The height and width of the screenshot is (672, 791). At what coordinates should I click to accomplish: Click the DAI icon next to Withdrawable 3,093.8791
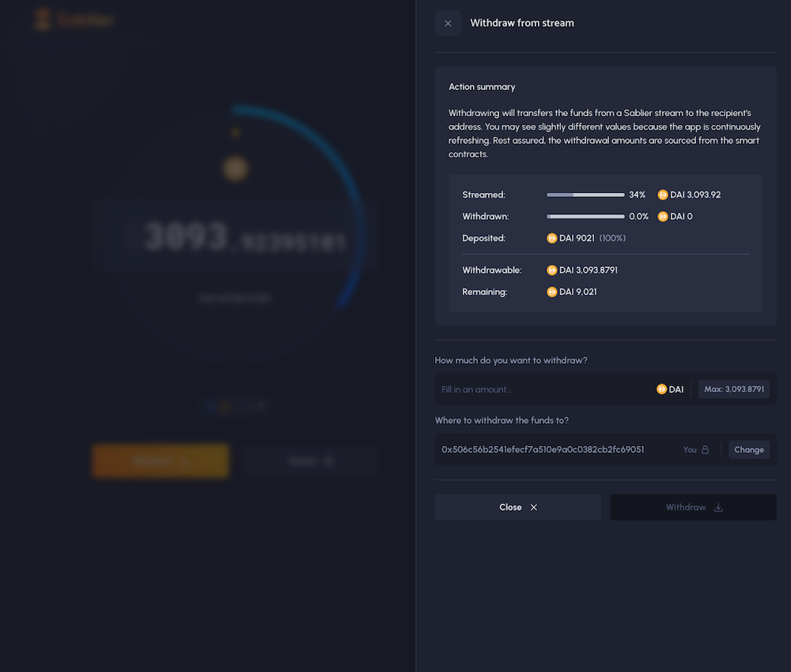[552, 270]
